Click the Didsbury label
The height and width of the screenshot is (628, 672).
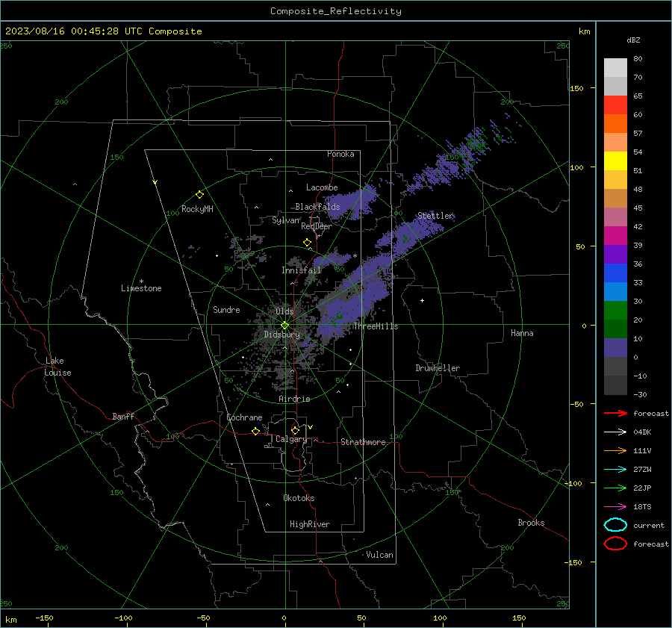pyautogui.click(x=281, y=335)
